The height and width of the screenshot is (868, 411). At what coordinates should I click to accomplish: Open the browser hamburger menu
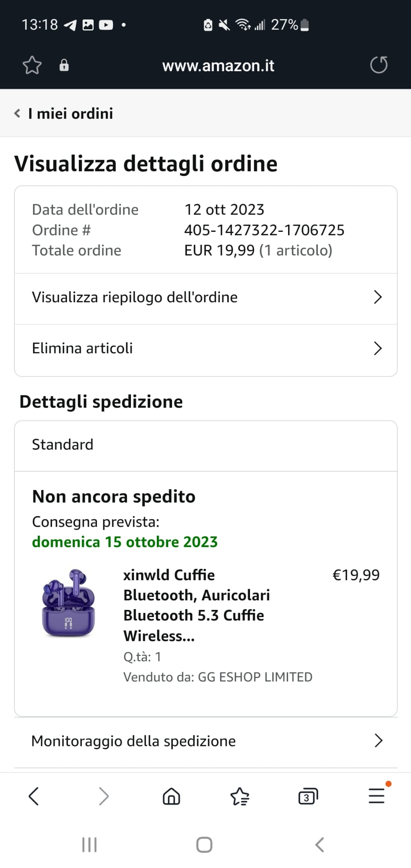[376, 796]
